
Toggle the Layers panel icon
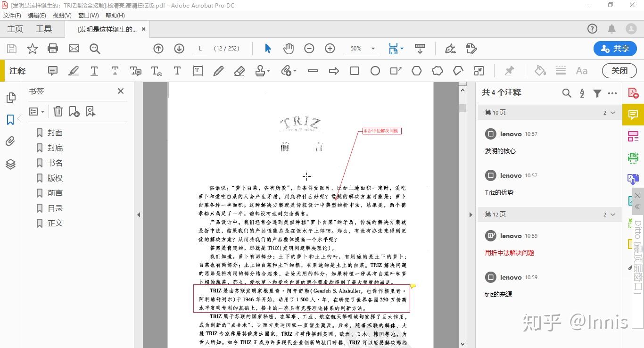10,164
